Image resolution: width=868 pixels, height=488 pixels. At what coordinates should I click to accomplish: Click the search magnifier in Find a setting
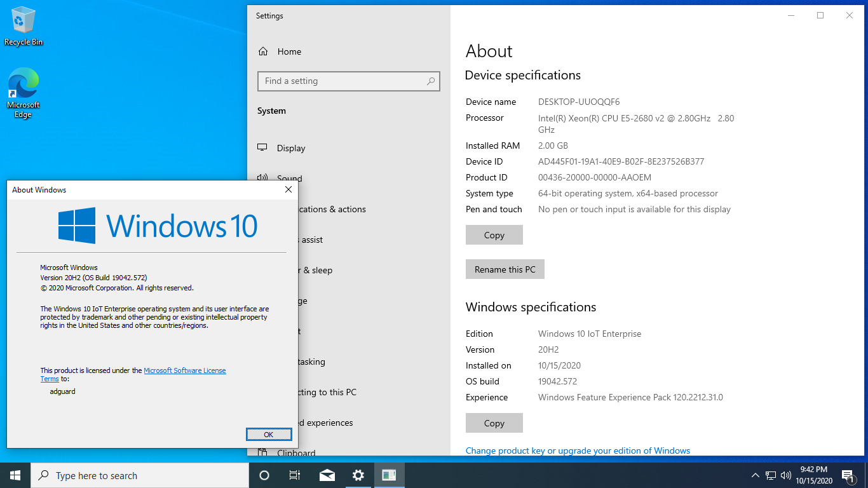coord(431,81)
